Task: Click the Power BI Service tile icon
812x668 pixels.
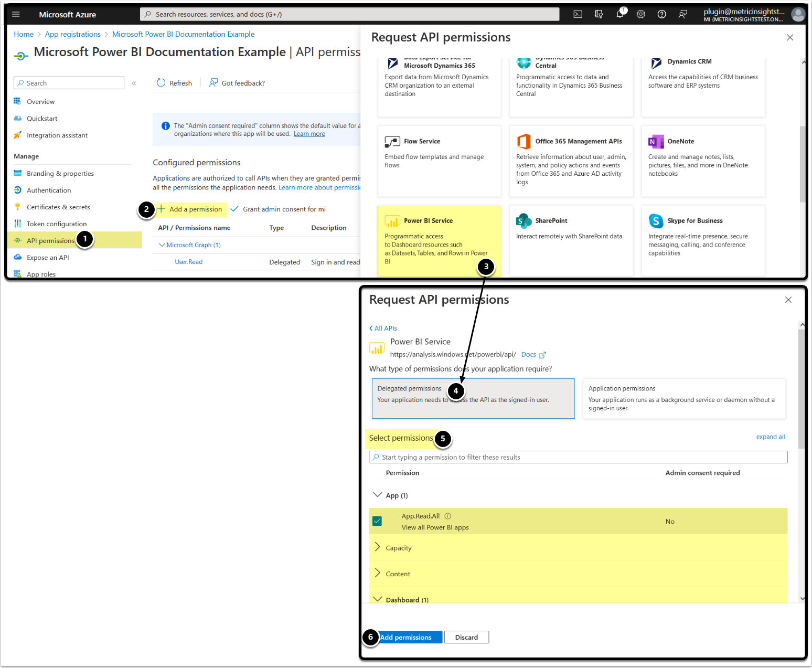Action: 392,221
